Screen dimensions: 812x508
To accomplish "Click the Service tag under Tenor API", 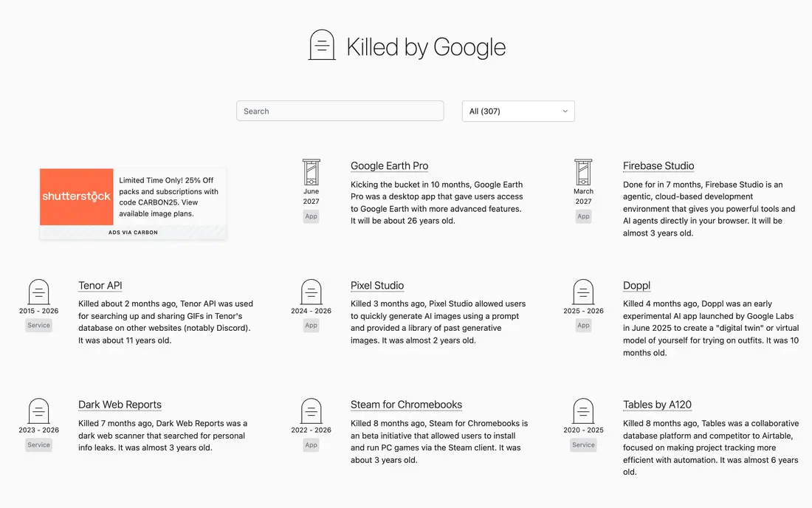I will pyautogui.click(x=39, y=325).
